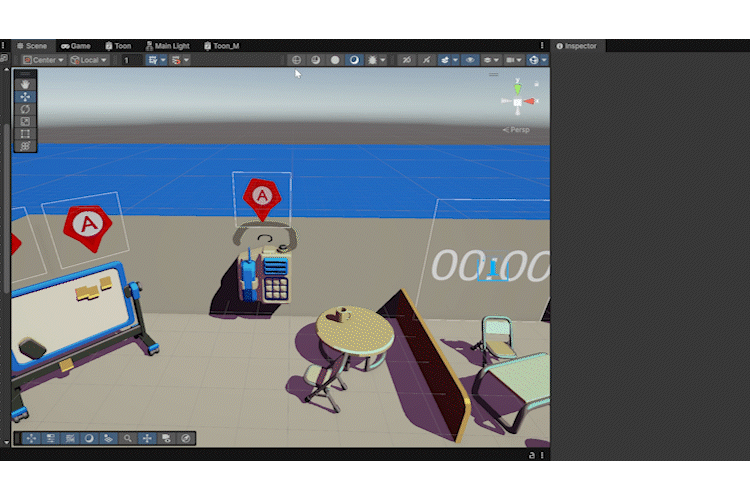Click the lock icon at panel bottom right
The height and width of the screenshot is (500, 750).
[x=532, y=455]
